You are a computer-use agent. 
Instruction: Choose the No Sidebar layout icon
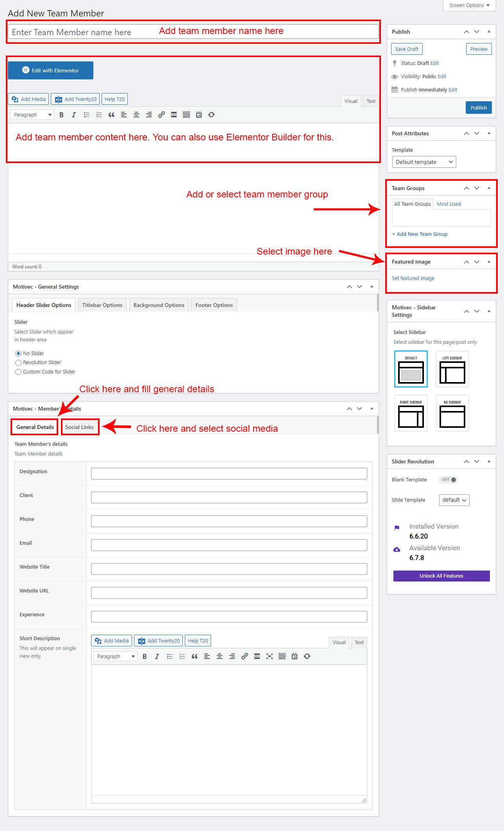[x=452, y=413]
